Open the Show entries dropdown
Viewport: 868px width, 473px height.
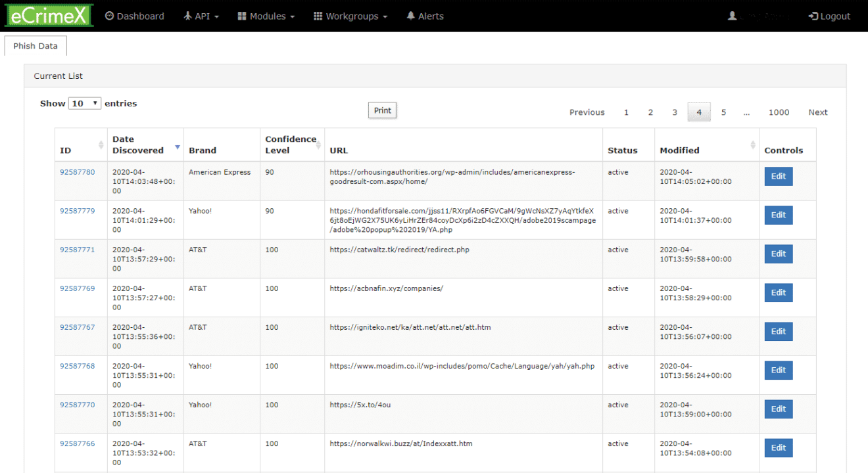(x=85, y=103)
